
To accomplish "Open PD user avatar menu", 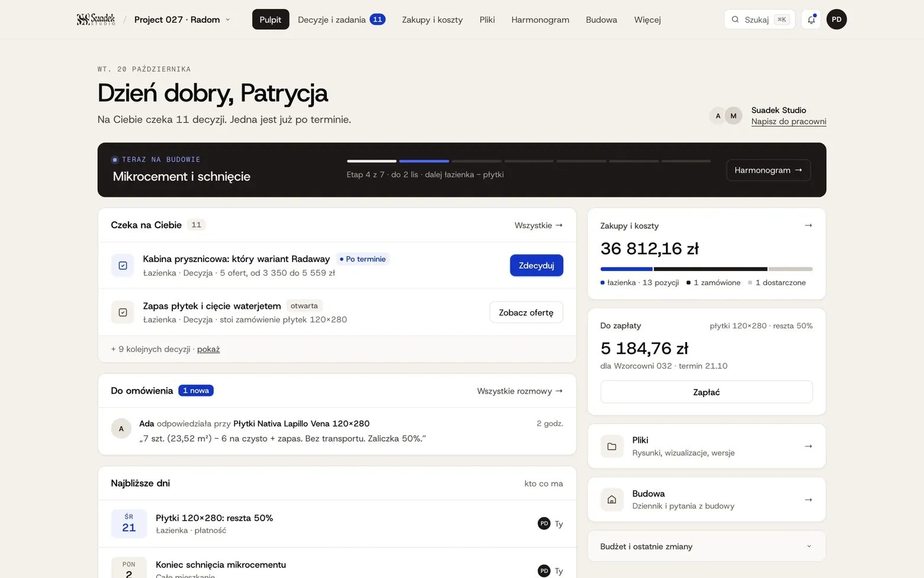I will 836,20.
